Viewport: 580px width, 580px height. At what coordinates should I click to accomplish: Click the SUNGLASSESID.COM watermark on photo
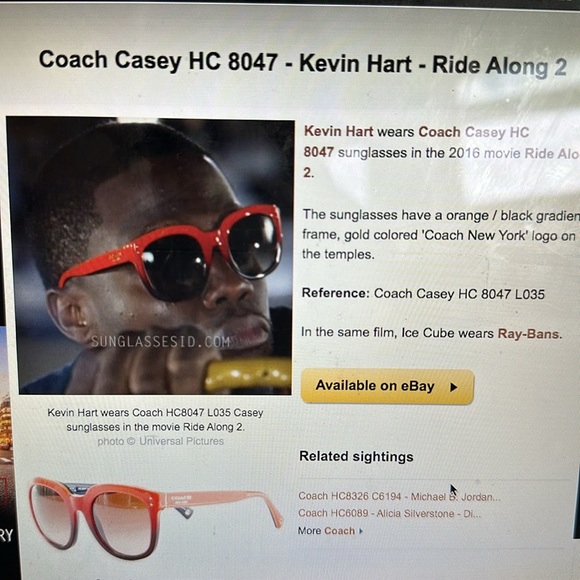[x=161, y=342]
